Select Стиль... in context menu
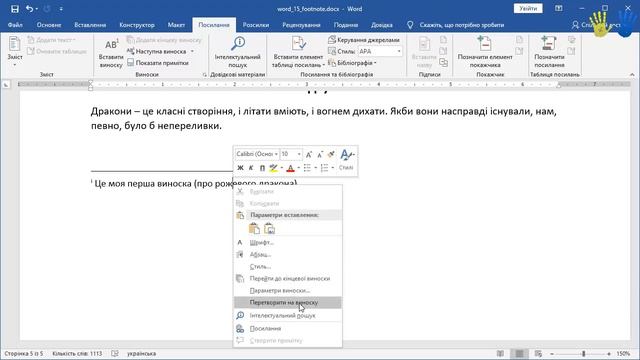Viewport: 640px width, 360px height. [287, 267]
